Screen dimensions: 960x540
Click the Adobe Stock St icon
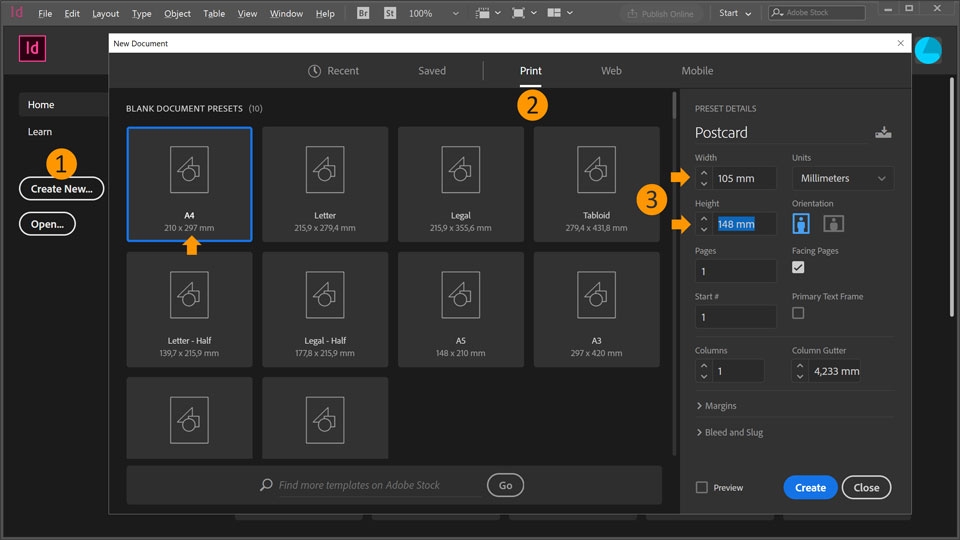[x=390, y=13]
